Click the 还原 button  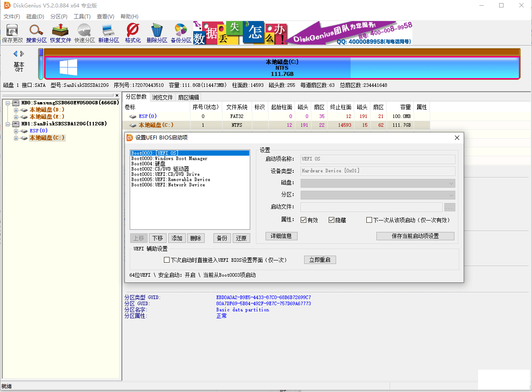(241, 238)
